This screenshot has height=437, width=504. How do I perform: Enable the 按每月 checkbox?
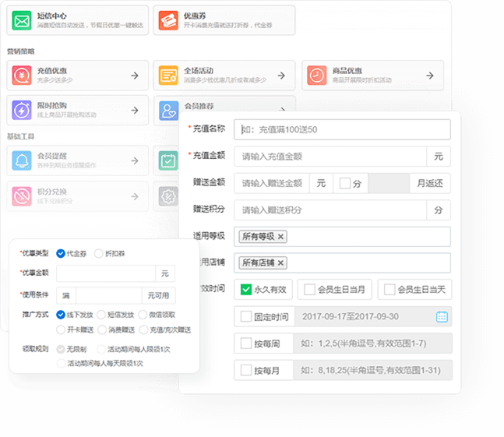point(246,370)
